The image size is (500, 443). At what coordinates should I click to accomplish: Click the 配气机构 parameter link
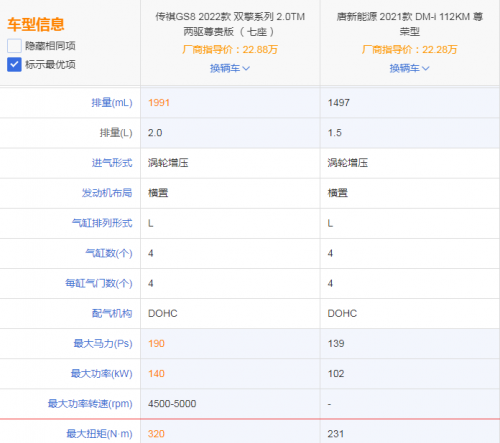112,313
